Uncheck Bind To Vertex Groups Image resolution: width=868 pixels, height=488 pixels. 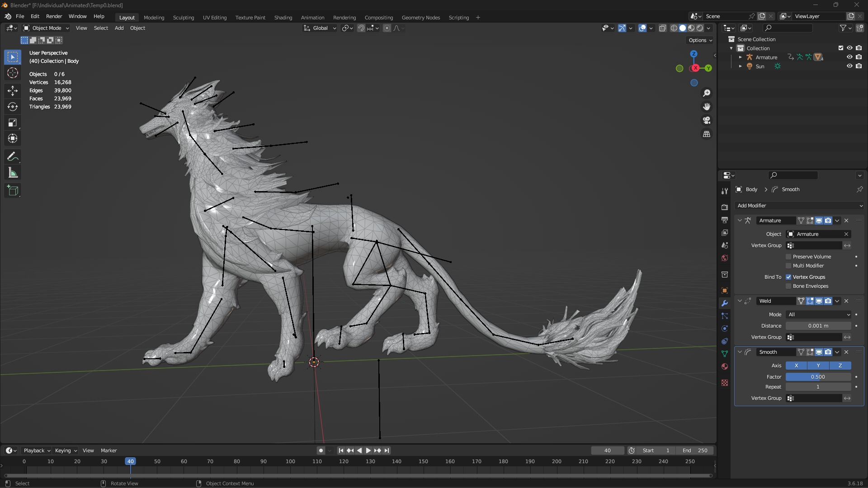[788, 277]
